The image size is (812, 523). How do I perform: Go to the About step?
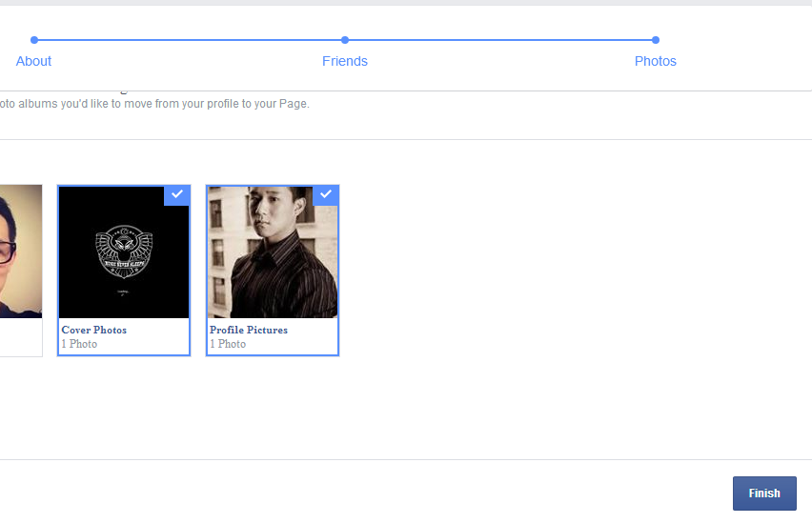pos(33,61)
